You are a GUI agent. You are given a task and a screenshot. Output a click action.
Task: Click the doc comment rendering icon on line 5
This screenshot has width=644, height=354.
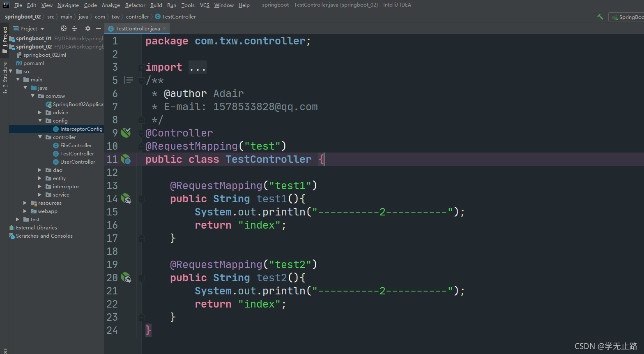pyautogui.click(x=129, y=80)
